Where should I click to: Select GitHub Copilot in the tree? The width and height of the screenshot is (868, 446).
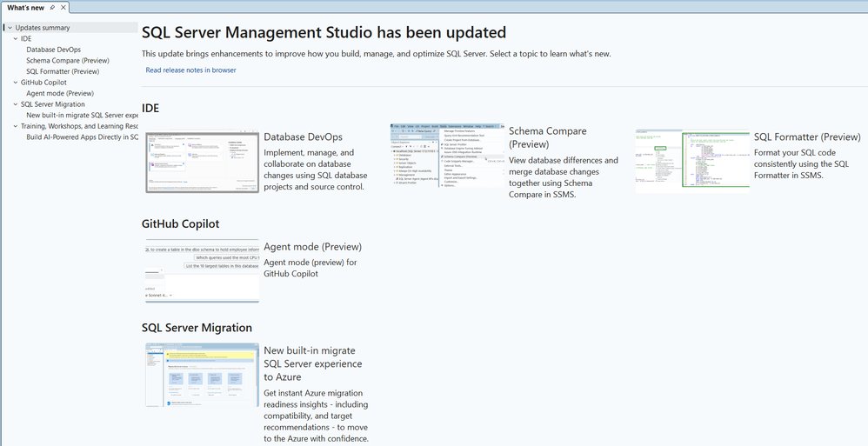click(43, 83)
